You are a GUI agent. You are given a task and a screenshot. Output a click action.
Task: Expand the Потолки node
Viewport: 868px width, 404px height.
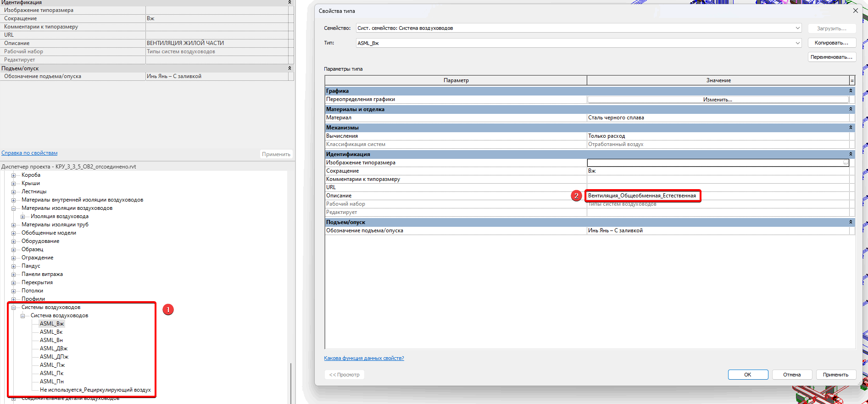click(x=14, y=291)
